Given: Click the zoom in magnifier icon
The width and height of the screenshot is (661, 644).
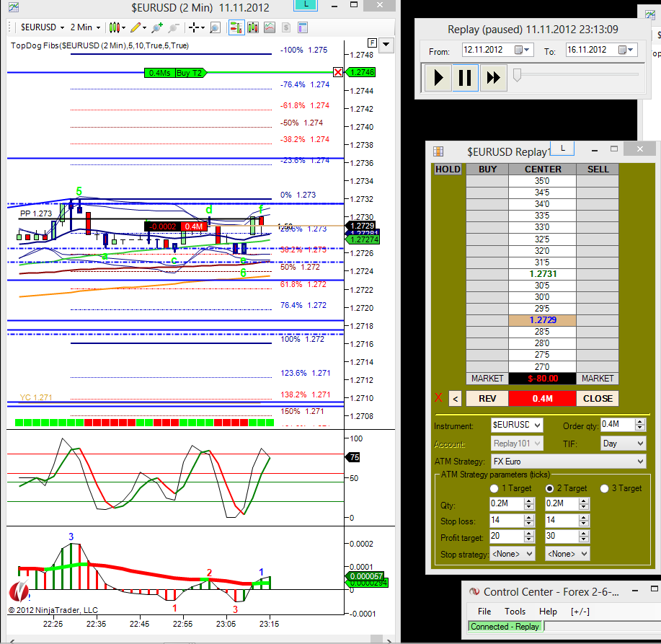Looking at the screenshot, I should pos(157,28).
